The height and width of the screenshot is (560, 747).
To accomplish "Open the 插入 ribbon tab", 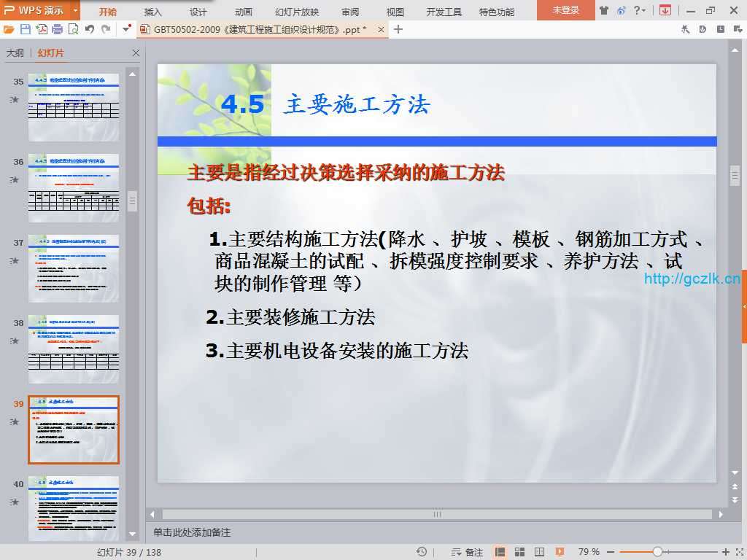I will tap(153, 12).
